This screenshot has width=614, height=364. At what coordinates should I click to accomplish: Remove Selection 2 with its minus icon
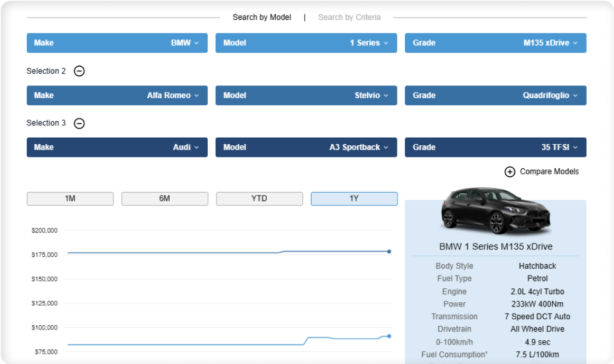coord(79,71)
